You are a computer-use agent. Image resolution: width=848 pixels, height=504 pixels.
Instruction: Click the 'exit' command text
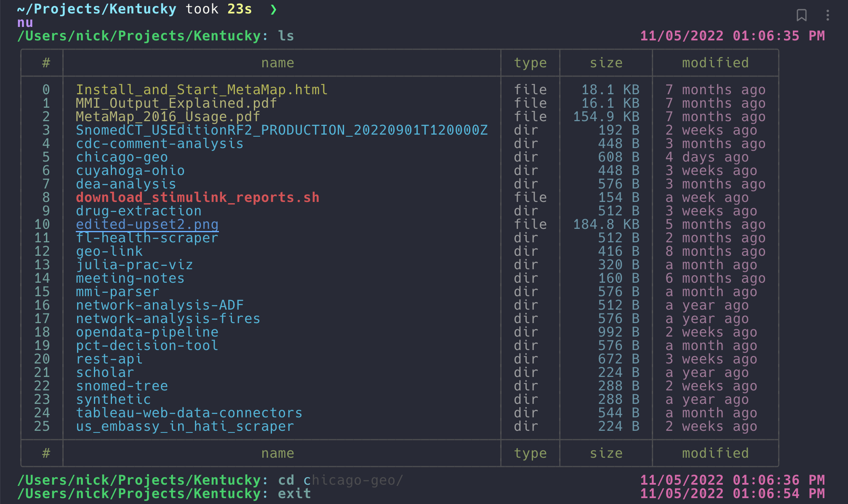tap(294, 493)
